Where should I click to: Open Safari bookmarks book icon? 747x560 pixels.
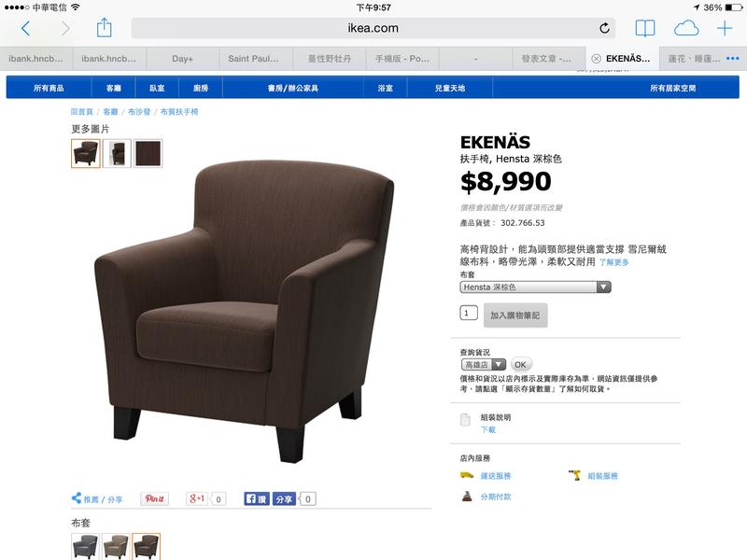[x=645, y=28]
